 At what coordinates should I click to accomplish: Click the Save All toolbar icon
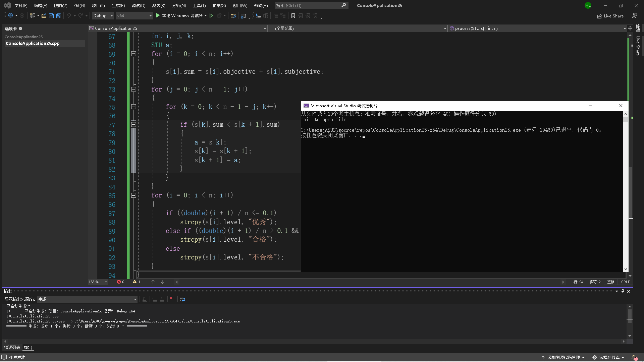(x=59, y=16)
